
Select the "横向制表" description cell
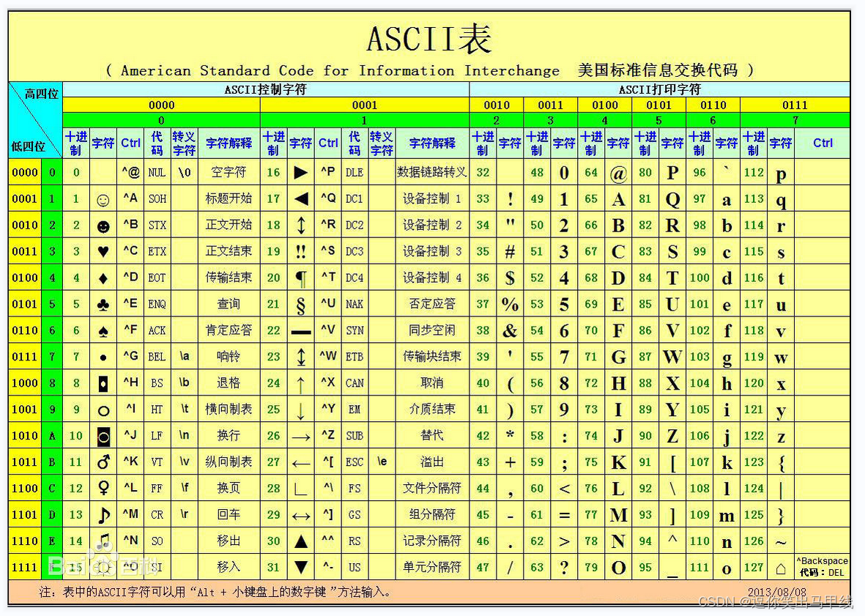coord(229,409)
